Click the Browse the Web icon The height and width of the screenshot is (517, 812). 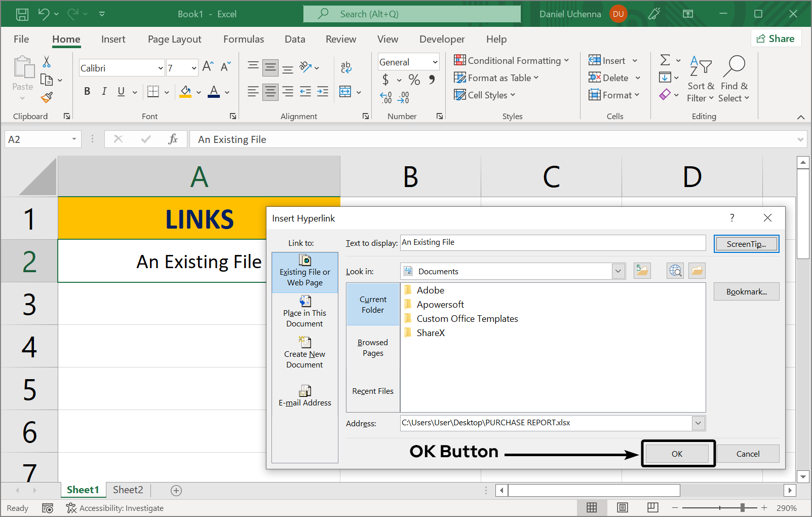(x=675, y=270)
